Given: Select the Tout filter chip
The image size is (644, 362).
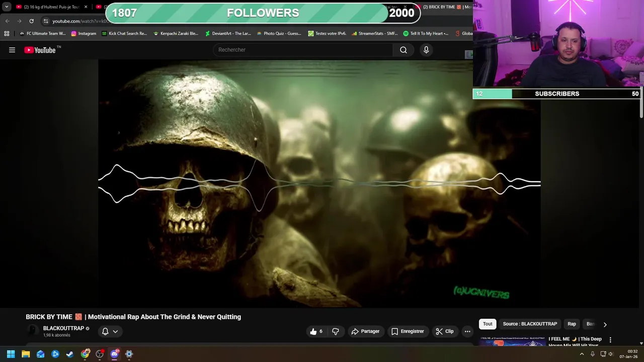Looking at the screenshot, I should point(488,324).
